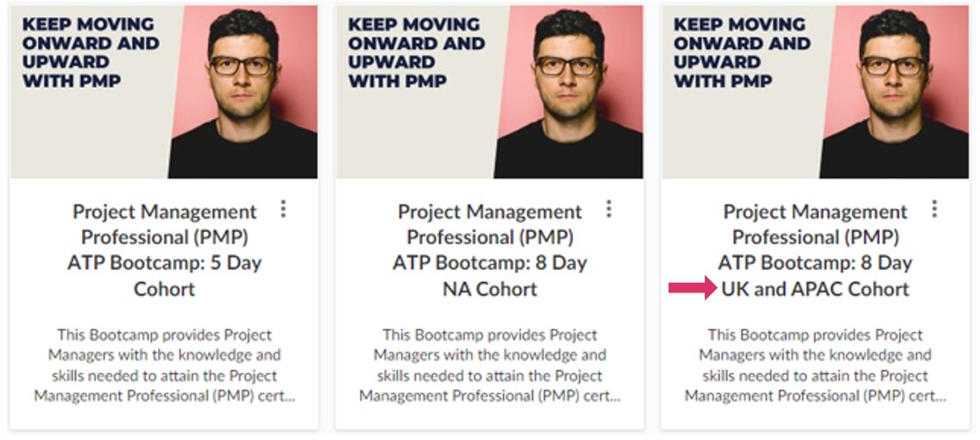Select the PMP ATP Bootcamp: 8 Day NA Cohort title
Screen dimensions: 980x440
coord(489,249)
